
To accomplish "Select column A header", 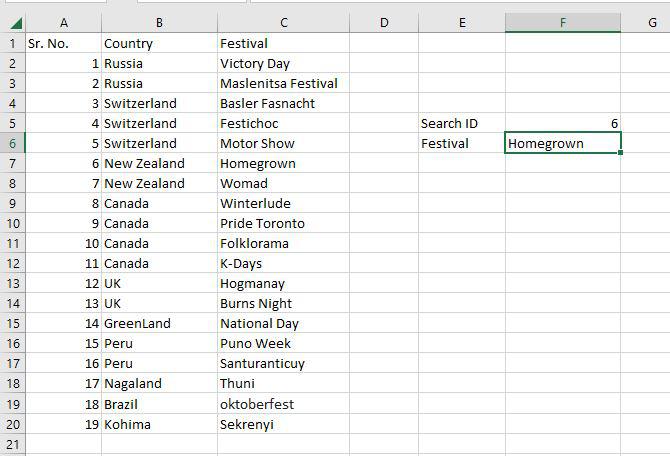I will point(63,22).
